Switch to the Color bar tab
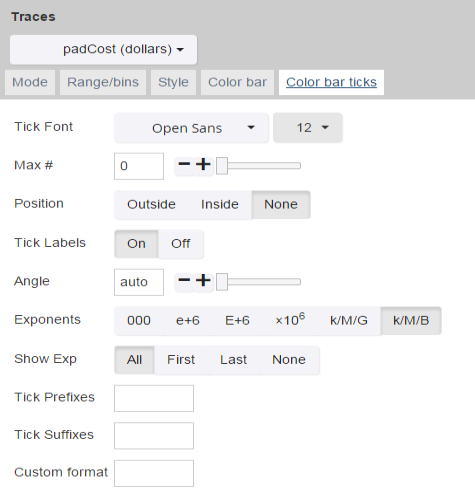 point(237,82)
